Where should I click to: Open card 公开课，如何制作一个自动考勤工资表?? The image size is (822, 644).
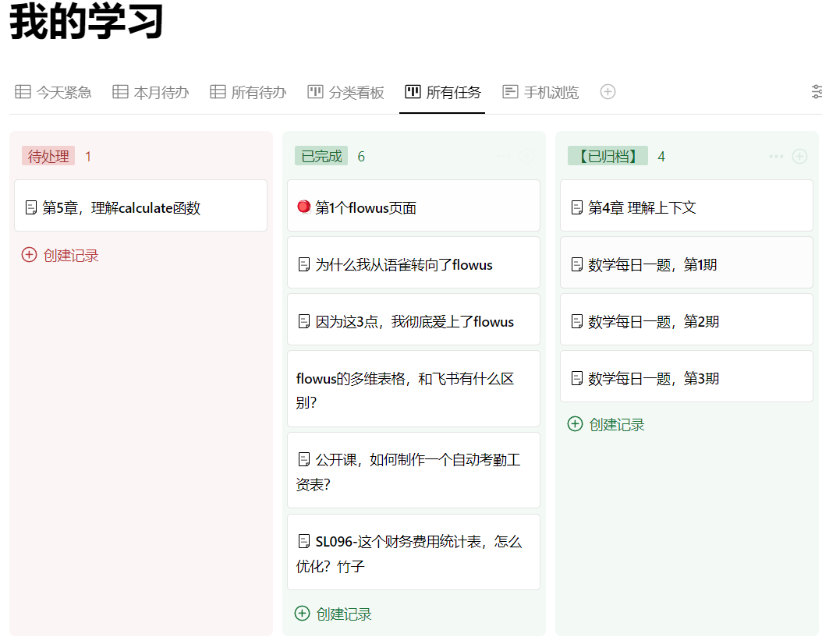(x=413, y=470)
